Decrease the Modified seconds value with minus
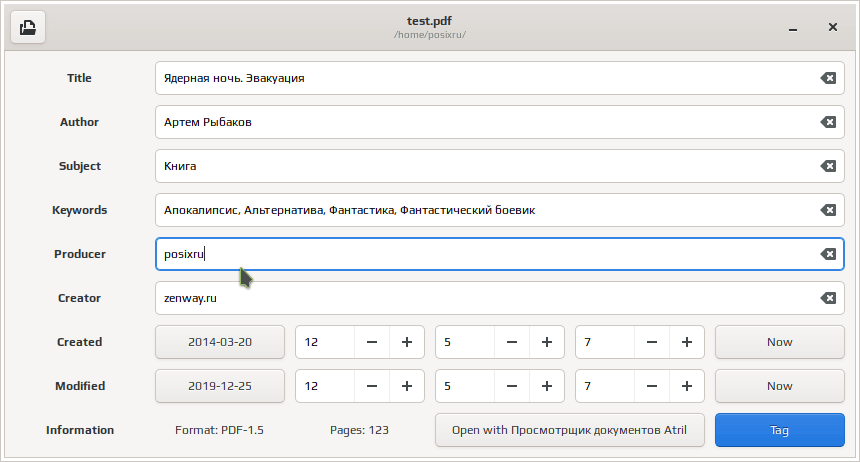 [652, 386]
